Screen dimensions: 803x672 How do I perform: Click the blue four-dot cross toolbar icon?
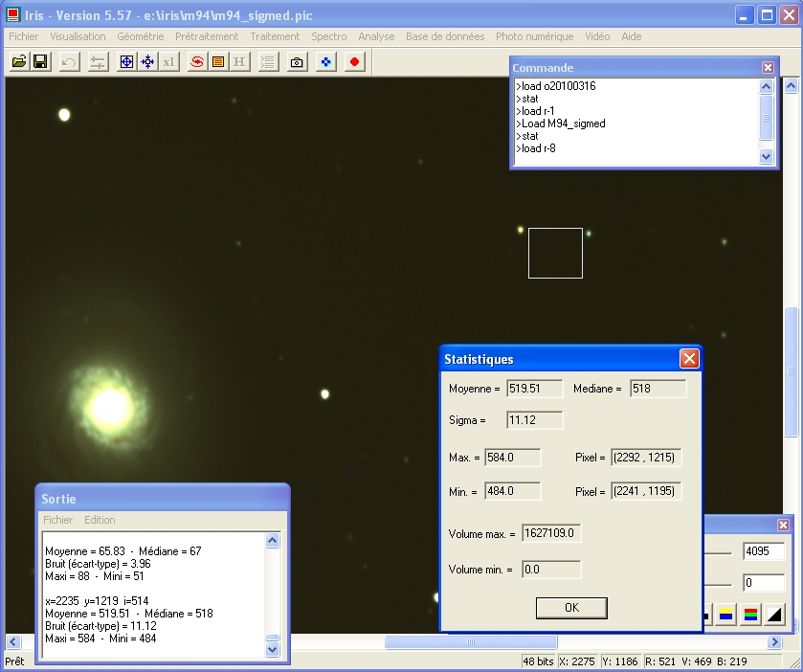point(325,62)
